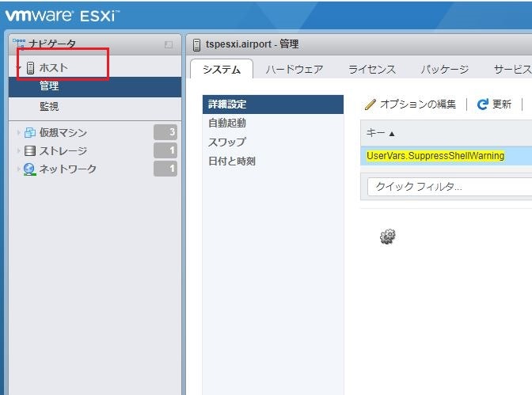532x395 pixels.
Task: Click the host icon beside tspesxi.airport title
Action: [196, 44]
